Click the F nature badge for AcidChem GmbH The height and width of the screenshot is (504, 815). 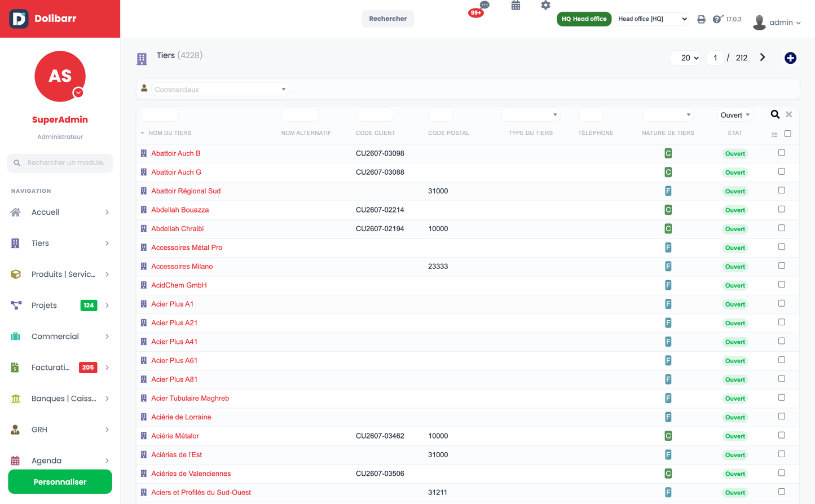tap(668, 285)
